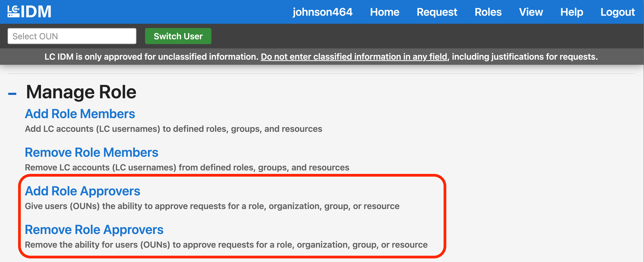Open the Add Role Members link

point(80,114)
